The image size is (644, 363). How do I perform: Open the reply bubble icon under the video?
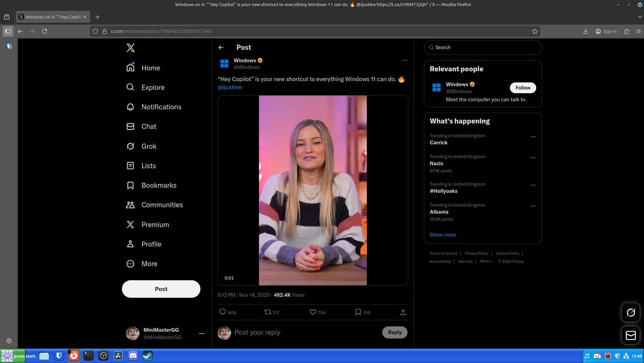tap(222, 312)
